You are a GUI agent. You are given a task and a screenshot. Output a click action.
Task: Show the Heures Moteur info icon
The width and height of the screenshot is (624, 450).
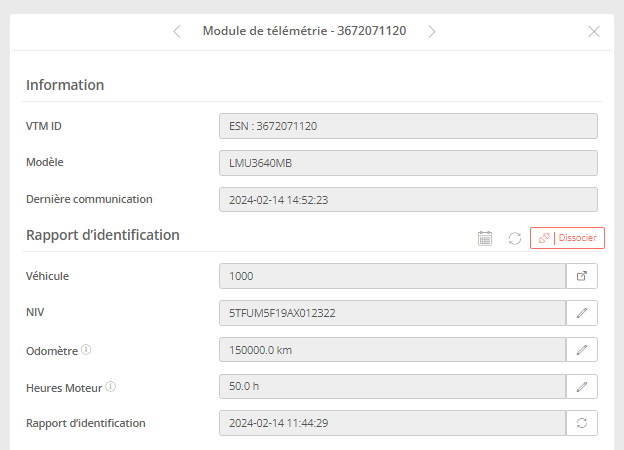(x=111, y=387)
